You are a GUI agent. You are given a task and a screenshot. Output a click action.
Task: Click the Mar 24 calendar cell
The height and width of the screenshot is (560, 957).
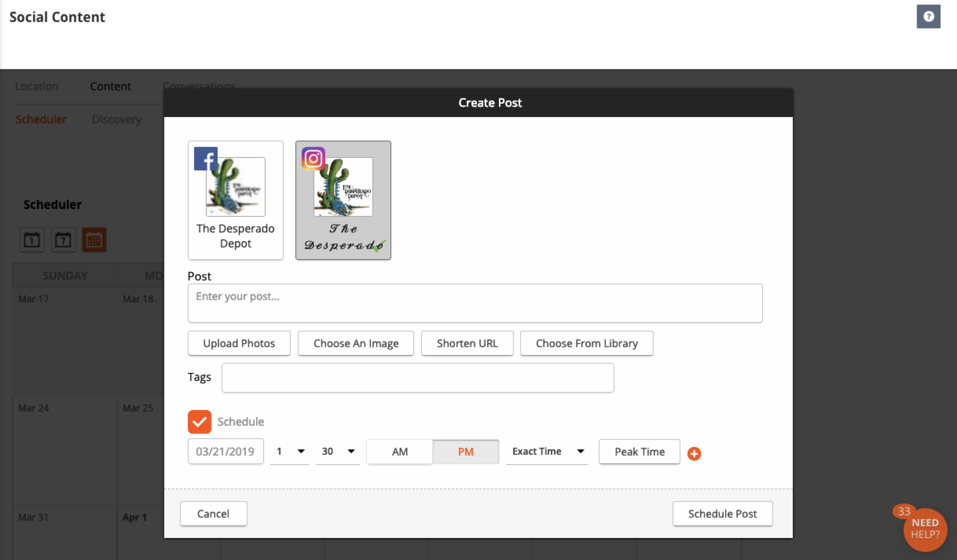(x=65, y=451)
